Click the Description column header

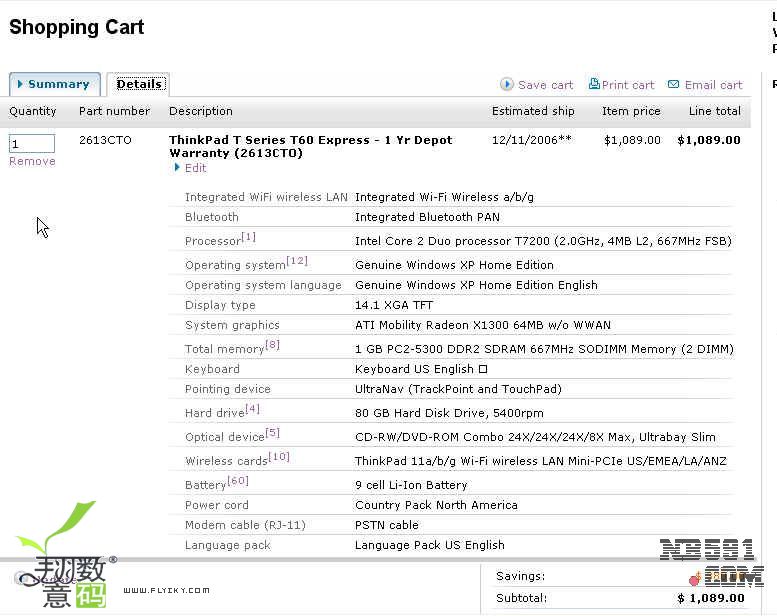pyautogui.click(x=201, y=111)
